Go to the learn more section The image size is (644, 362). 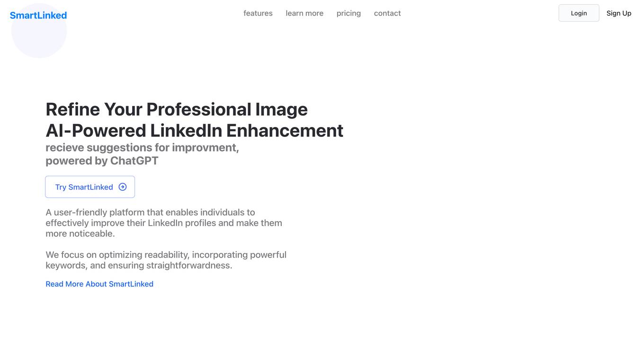[x=304, y=13]
